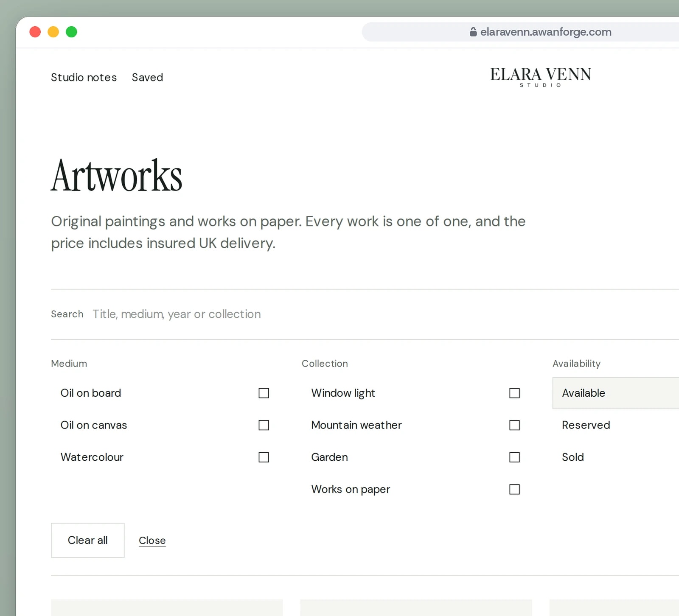Click the Search field label
The height and width of the screenshot is (616, 679).
(67, 314)
